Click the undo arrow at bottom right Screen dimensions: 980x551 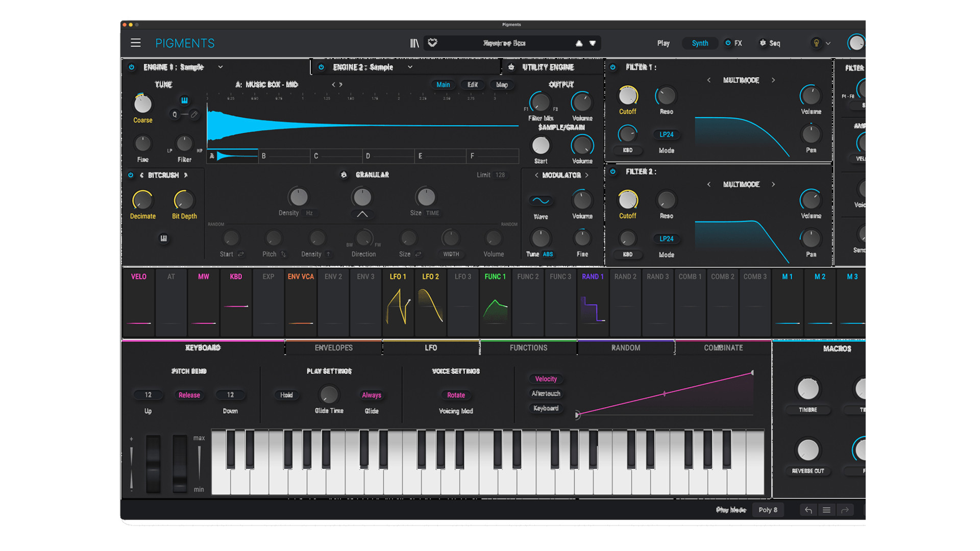[x=808, y=510]
